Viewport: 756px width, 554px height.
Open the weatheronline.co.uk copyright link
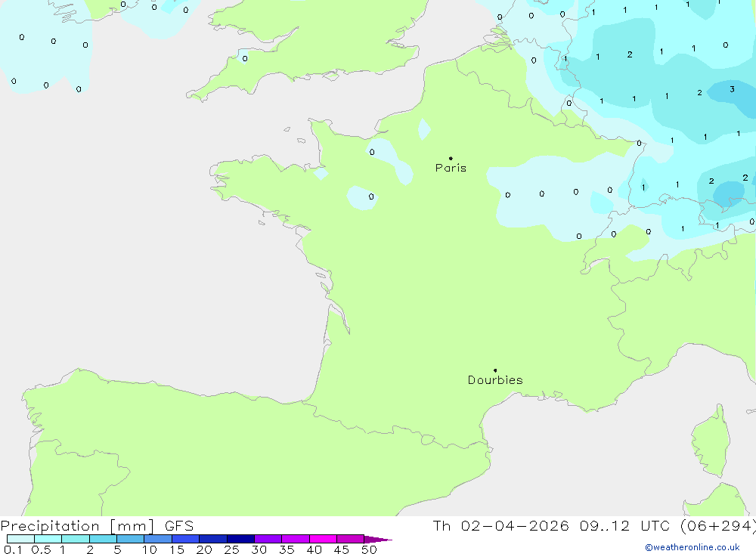pos(692,547)
